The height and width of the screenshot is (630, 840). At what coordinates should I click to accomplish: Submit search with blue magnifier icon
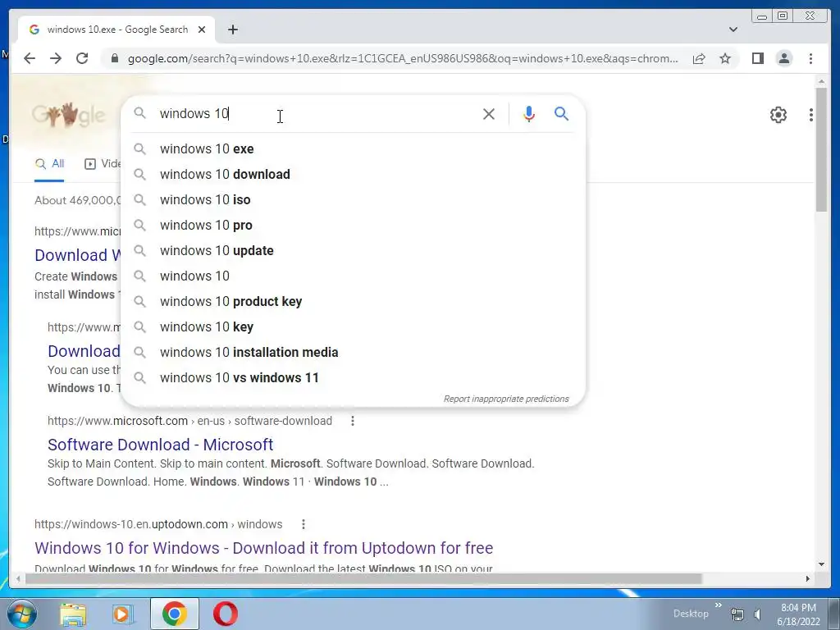tap(561, 113)
